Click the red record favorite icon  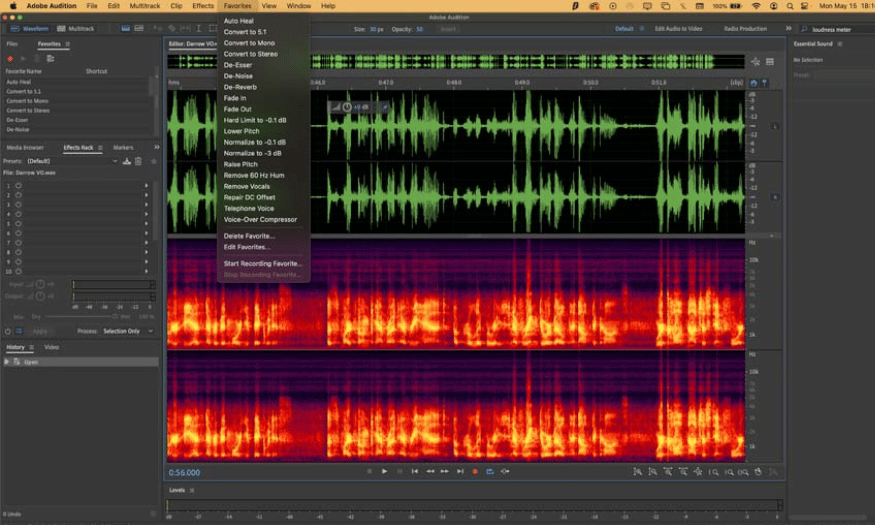(x=10, y=58)
